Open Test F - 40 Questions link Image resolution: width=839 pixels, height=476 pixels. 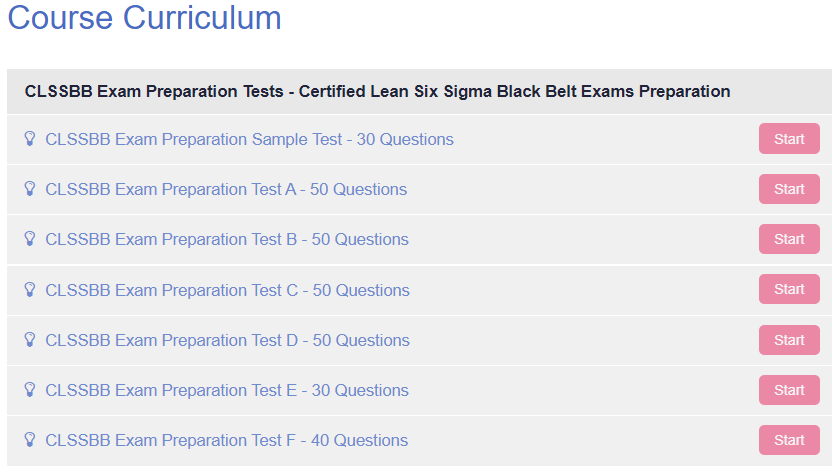226,440
